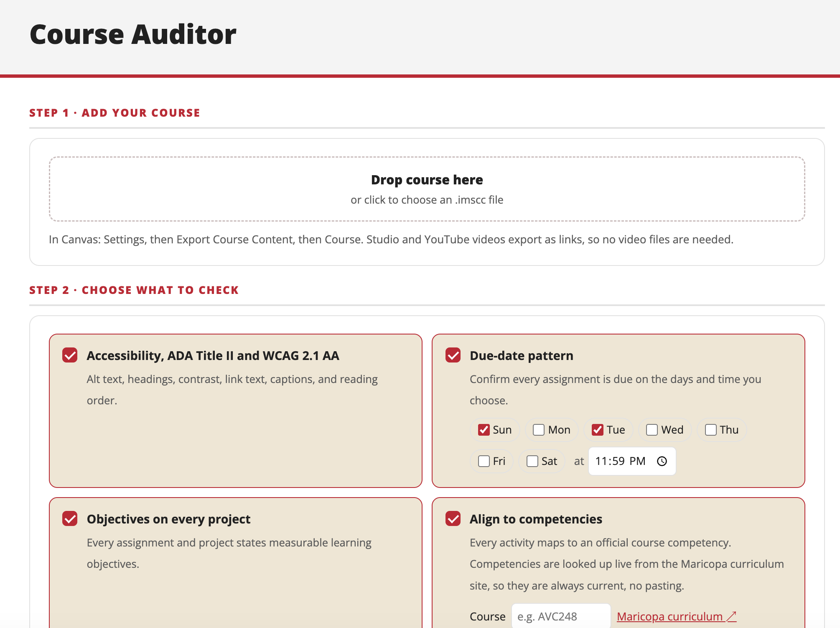Uncheck the Sun day checkbox
Viewport: 840px width, 628px height.
coord(484,430)
